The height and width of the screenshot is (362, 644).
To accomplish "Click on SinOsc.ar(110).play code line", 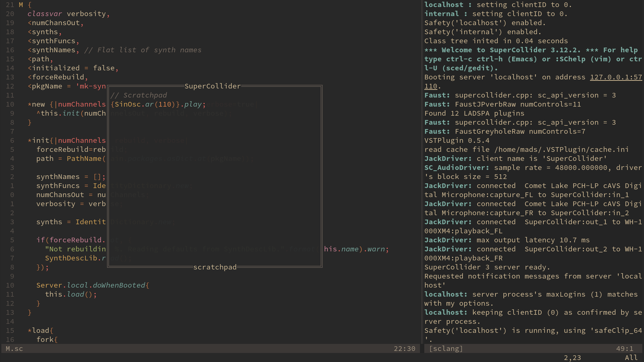I will tap(157, 104).
